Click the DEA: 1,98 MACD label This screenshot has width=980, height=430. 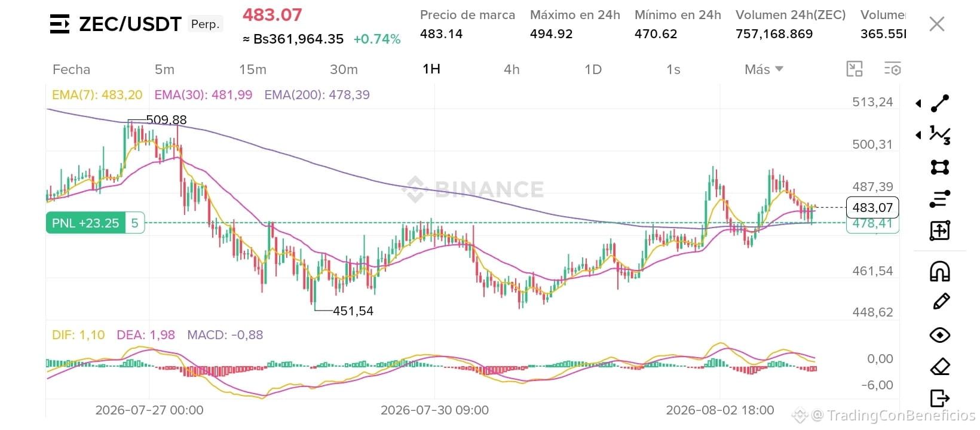[146, 335]
